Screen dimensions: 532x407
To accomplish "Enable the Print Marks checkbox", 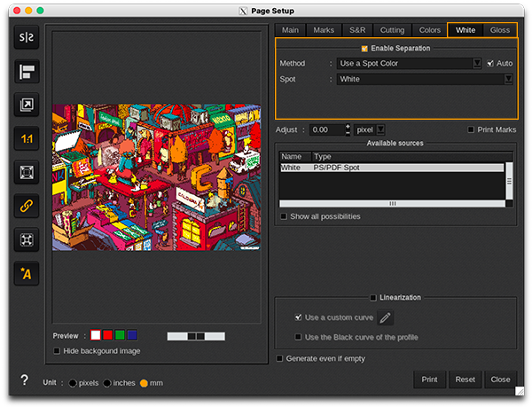I will 471,129.
